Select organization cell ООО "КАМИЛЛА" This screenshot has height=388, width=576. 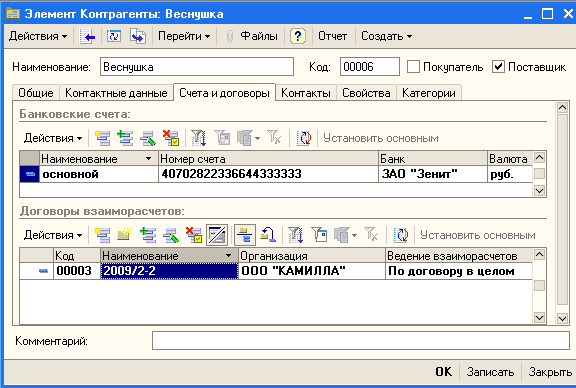(x=312, y=271)
